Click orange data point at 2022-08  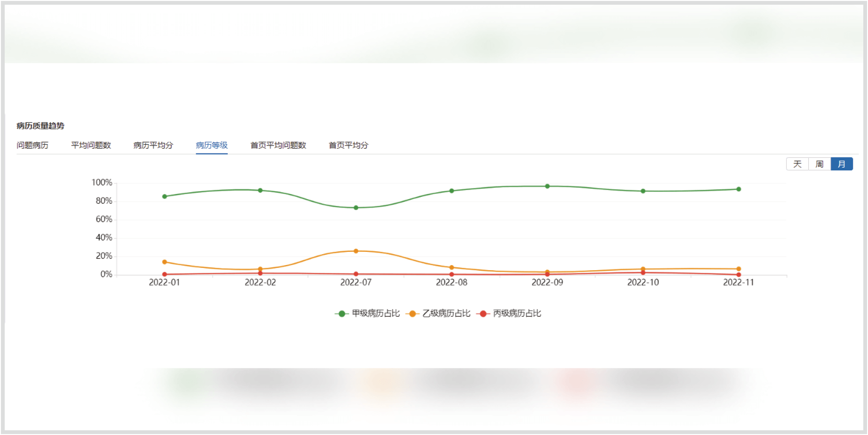(x=451, y=267)
